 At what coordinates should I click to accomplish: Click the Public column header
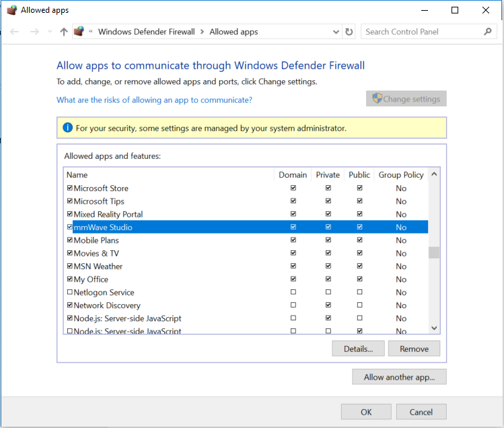[359, 174]
